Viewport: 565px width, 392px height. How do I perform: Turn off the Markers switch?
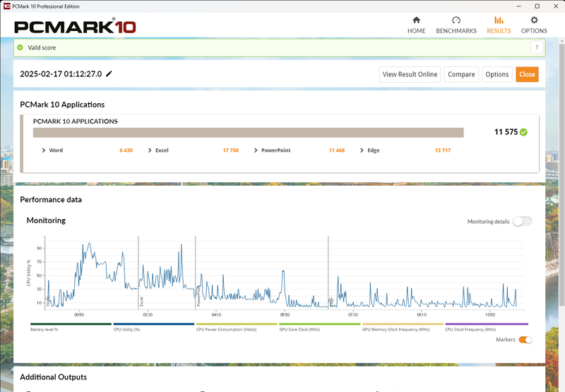pos(525,340)
